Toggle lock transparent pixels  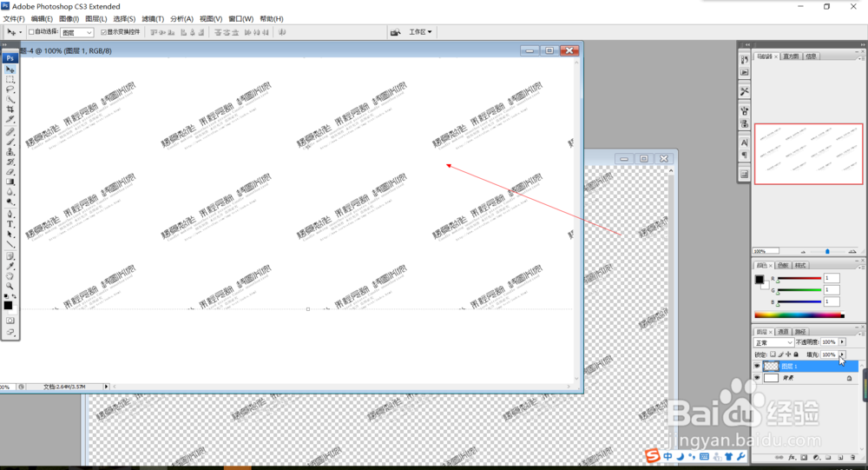point(773,354)
